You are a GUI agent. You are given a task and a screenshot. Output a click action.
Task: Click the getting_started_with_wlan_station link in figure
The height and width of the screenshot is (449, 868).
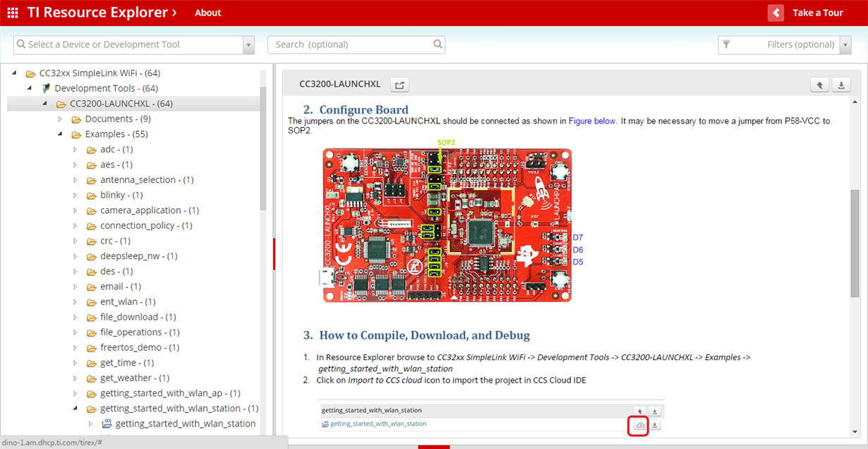pos(378,424)
